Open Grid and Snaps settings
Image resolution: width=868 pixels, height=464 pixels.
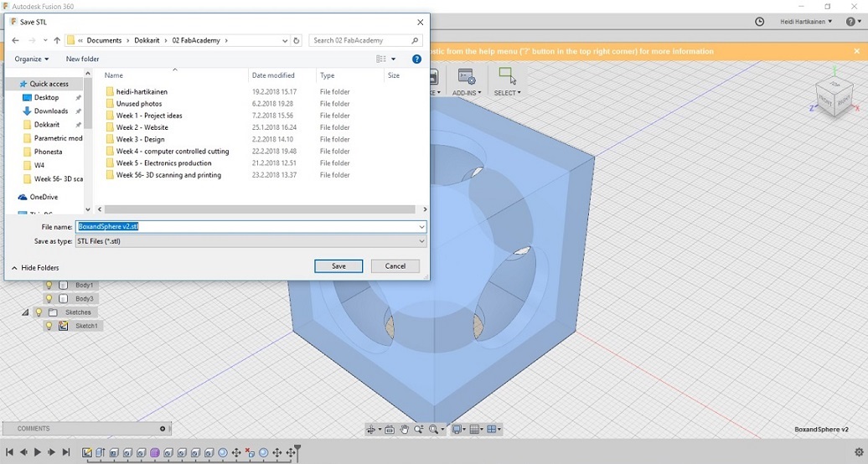click(x=476, y=429)
